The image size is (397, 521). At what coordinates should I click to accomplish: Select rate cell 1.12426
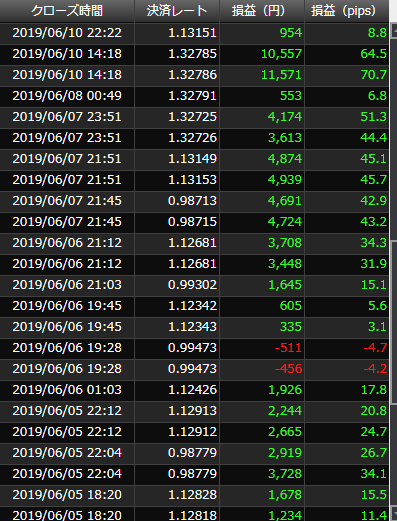(177, 390)
